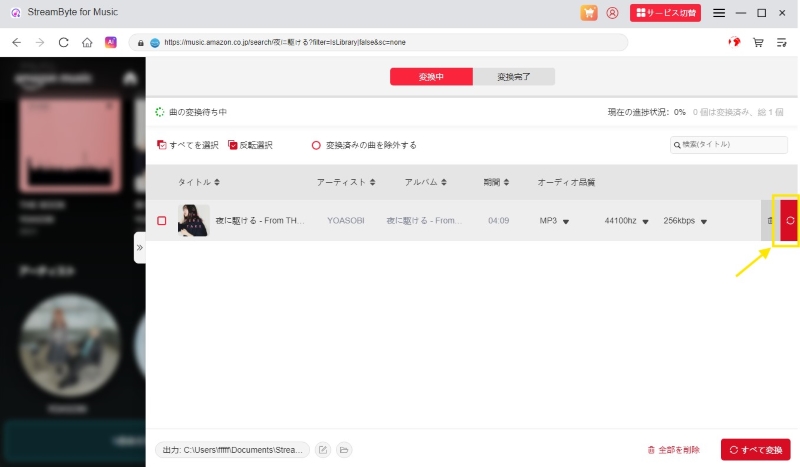The height and width of the screenshot is (467, 800).
Task: Open the hamburger menu in title bar
Action: [719, 13]
